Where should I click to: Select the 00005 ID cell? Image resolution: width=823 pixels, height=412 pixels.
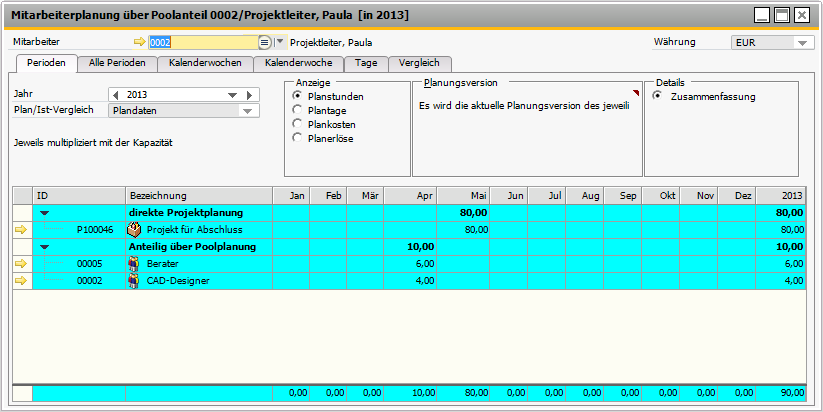click(79, 263)
